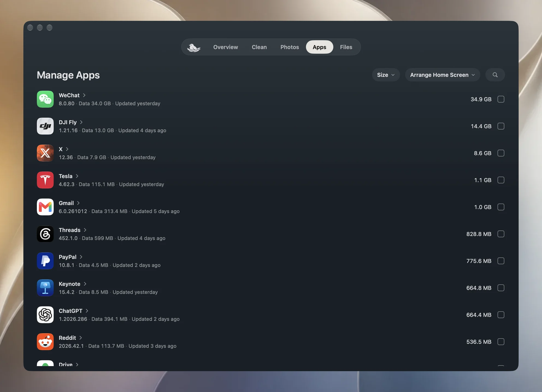
Task: Enable the Reddit checkbox
Action: point(501,342)
